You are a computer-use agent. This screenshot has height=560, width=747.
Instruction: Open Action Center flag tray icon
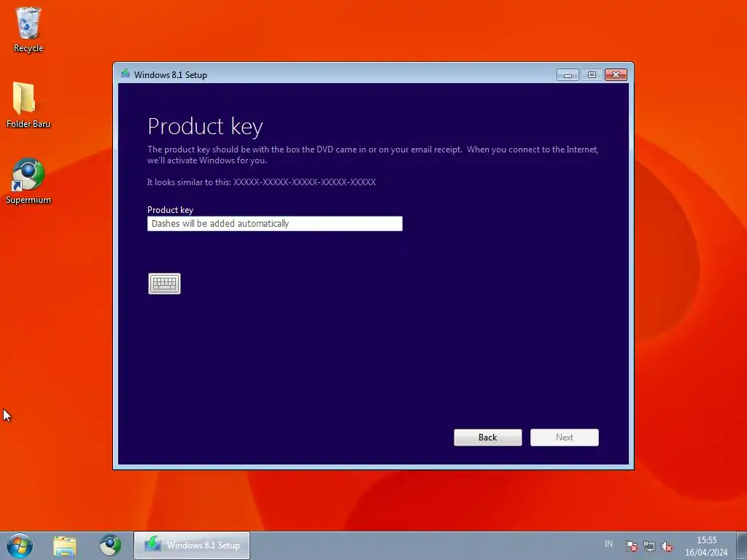pyautogui.click(x=632, y=546)
